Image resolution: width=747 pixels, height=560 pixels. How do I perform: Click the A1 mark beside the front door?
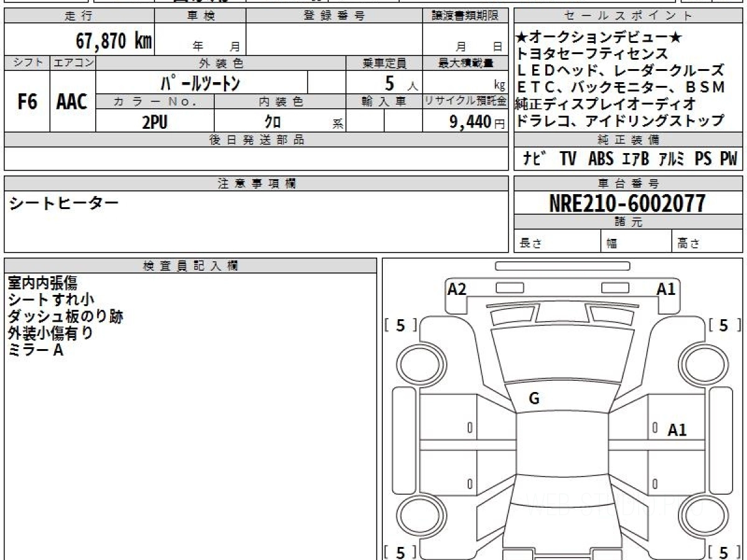click(x=677, y=430)
